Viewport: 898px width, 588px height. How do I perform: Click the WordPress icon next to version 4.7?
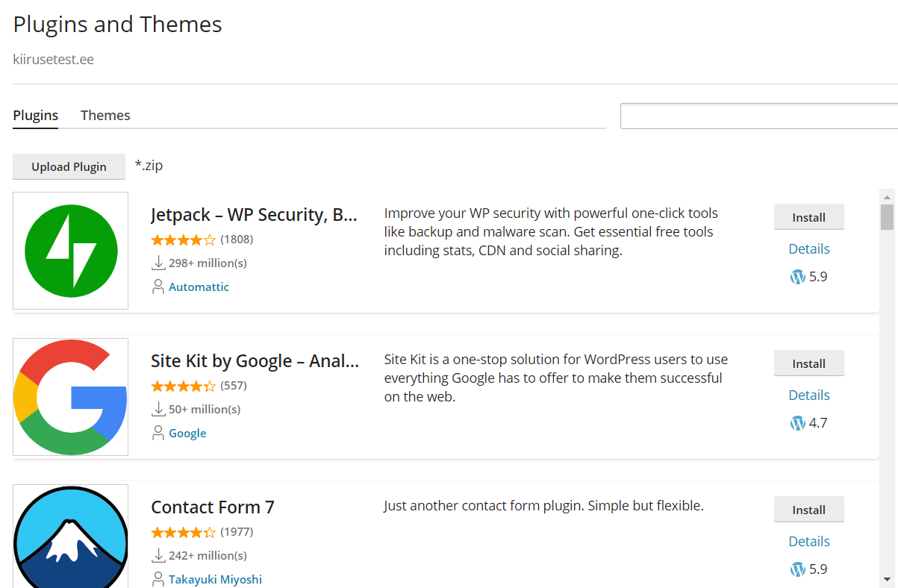click(796, 422)
